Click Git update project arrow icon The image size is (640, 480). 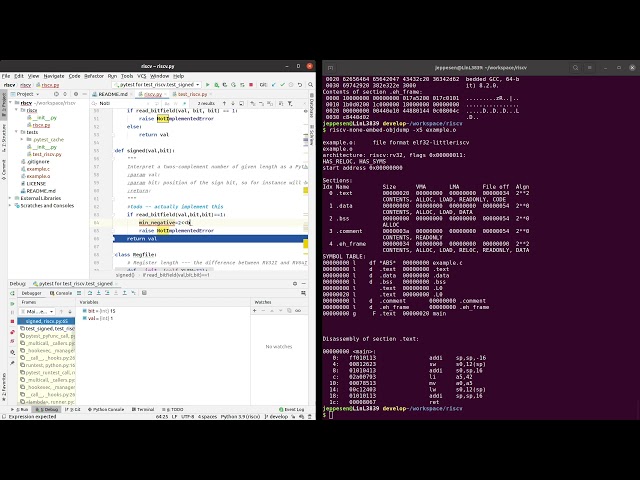[x=273, y=85]
